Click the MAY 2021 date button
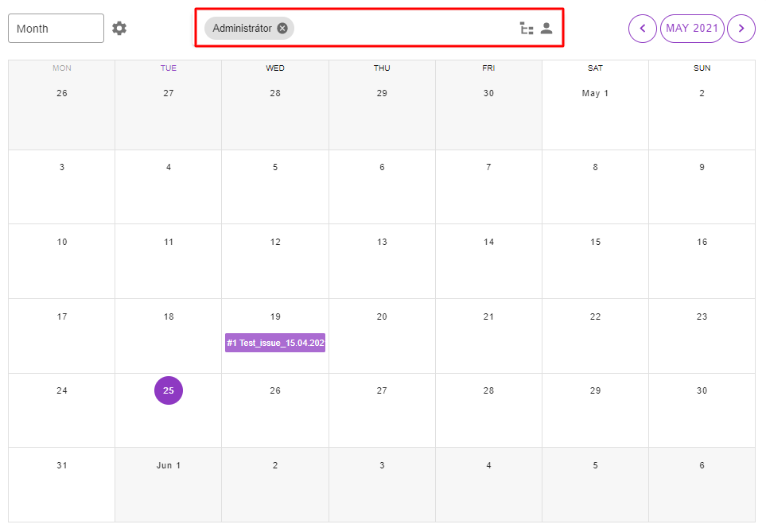Screen dimensions: 766x532 692,29
